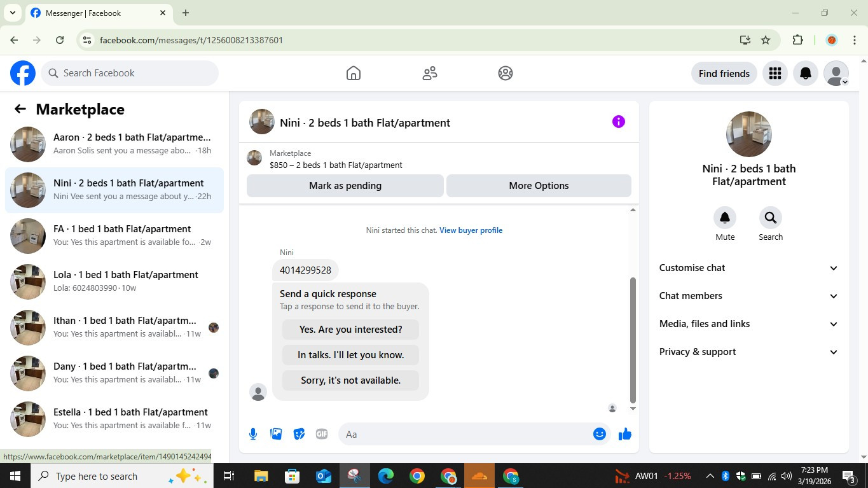The image size is (868, 488).
Task: Focus the Search Facebook field
Action: click(130, 73)
